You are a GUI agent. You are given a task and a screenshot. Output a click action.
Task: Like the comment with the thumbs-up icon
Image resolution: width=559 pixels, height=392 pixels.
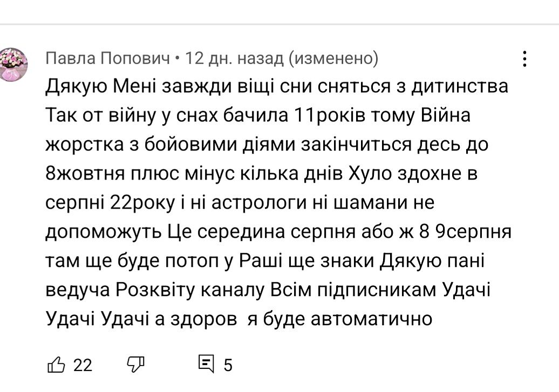57,365
